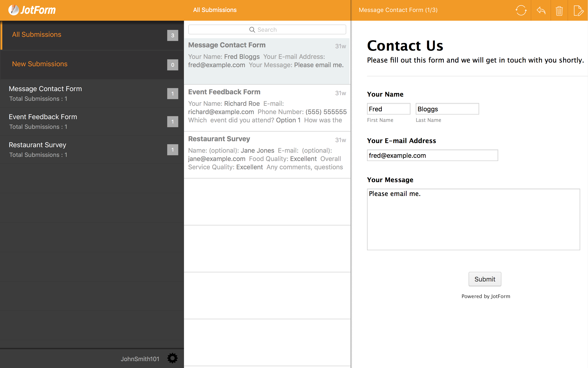Screen dimensions: 588x368
Task: Select All Submissions in sidebar
Action: 92,35
